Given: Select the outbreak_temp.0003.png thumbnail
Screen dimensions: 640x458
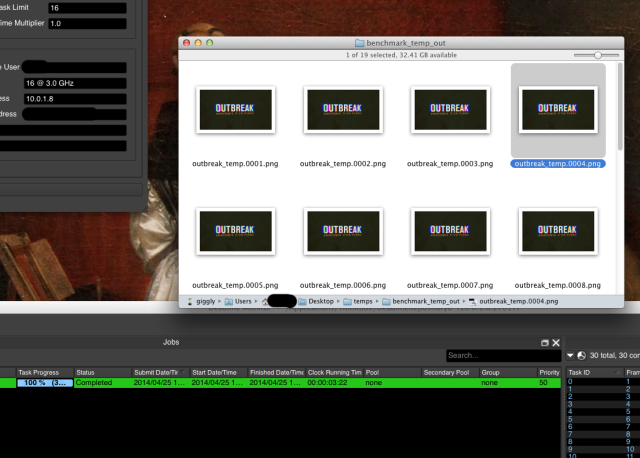Looking at the screenshot, I should (451, 109).
